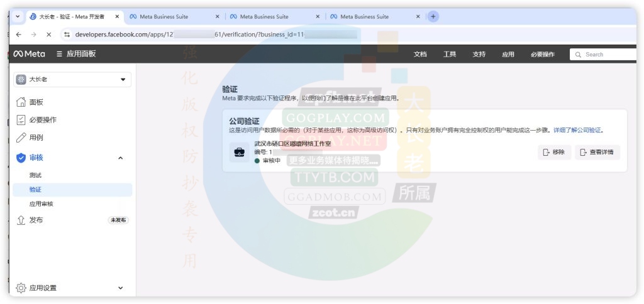Image resolution: width=644 pixels, height=304 pixels.
Task: Click the briefcase business icon in 公司验证 card
Action: (x=240, y=153)
